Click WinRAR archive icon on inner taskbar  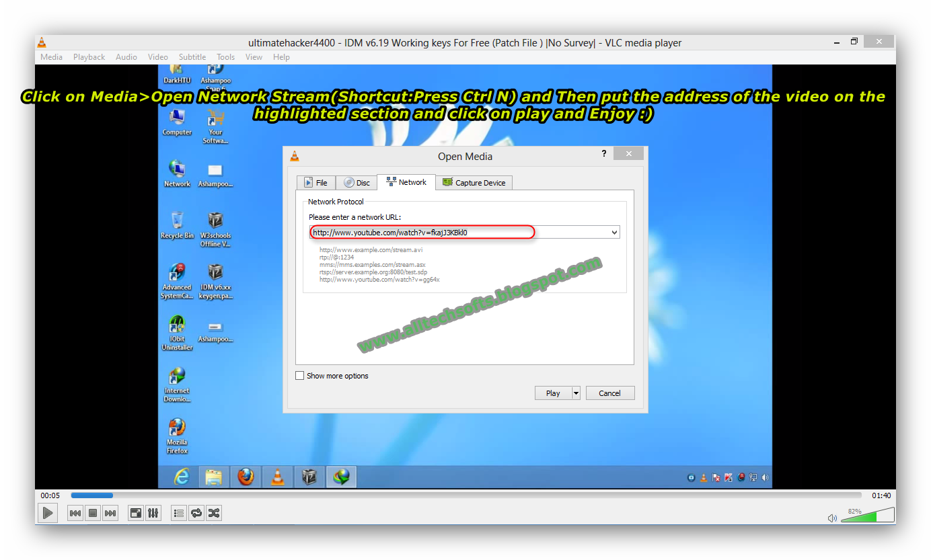[x=309, y=477]
